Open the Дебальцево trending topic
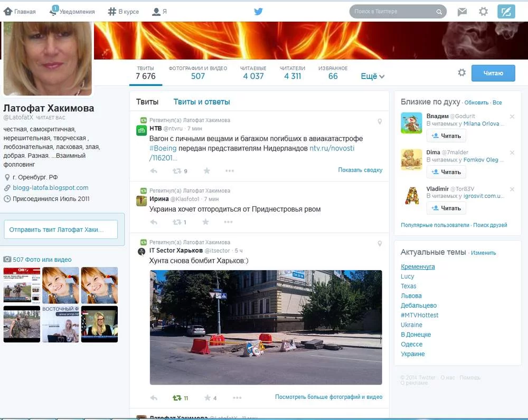This screenshot has width=528, height=420. click(x=419, y=306)
